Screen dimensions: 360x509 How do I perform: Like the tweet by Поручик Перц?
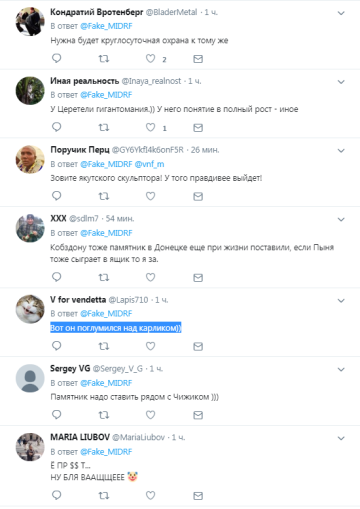[x=150, y=196]
